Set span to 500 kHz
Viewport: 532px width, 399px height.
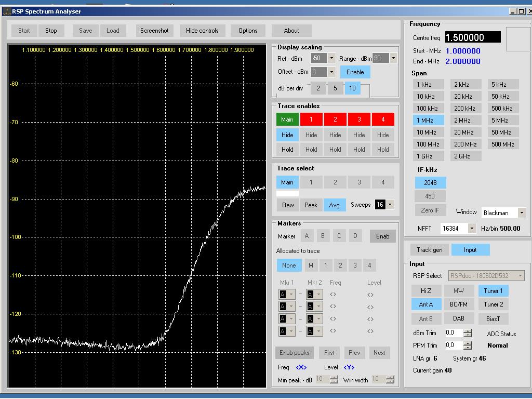click(x=503, y=108)
